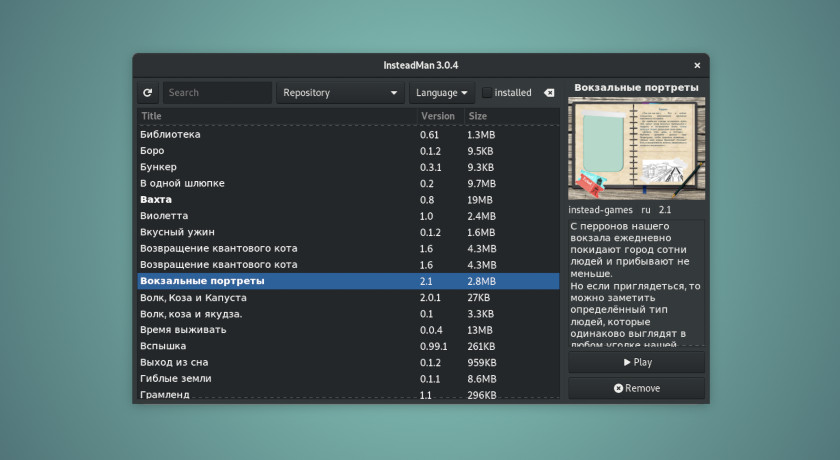Image resolution: width=840 pixels, height=460 pixels.
Task: Open the Language dropdown
Action: 441,93
